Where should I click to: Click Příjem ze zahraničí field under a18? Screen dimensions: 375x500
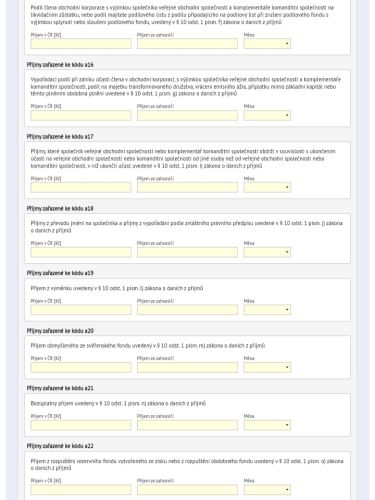[x=187, y=252]
